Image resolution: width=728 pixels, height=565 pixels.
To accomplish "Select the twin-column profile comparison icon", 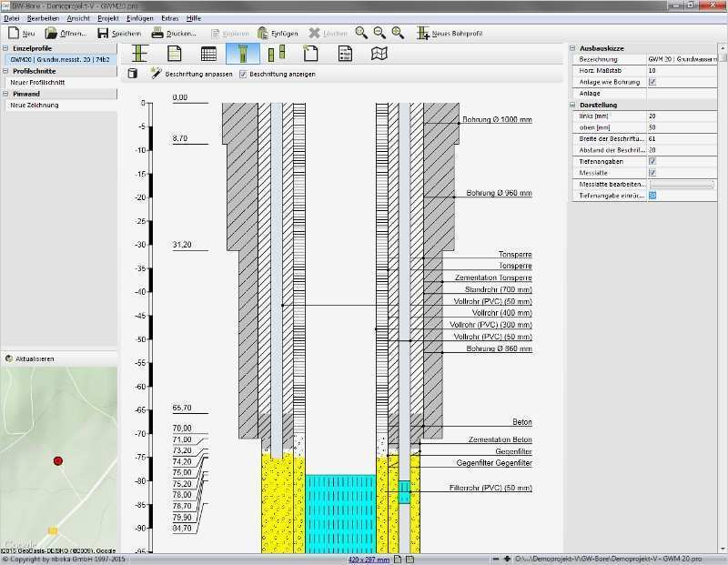I will tap(277, 54).
